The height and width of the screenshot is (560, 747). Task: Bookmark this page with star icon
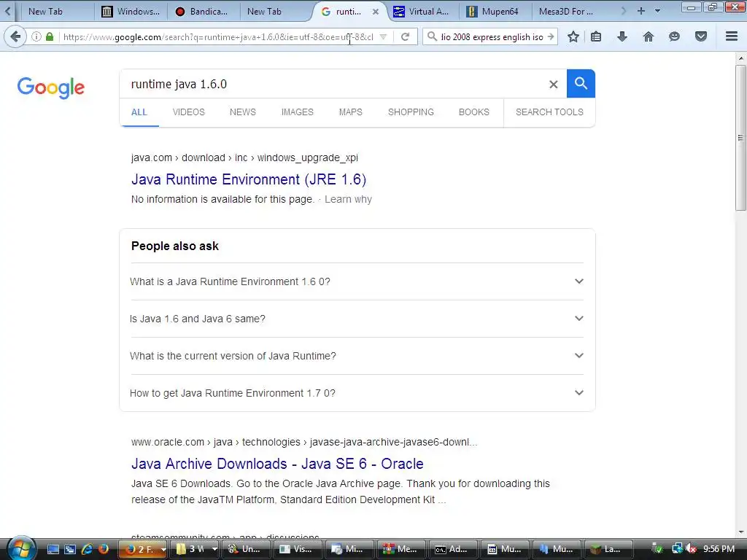[x=573, y=36]
